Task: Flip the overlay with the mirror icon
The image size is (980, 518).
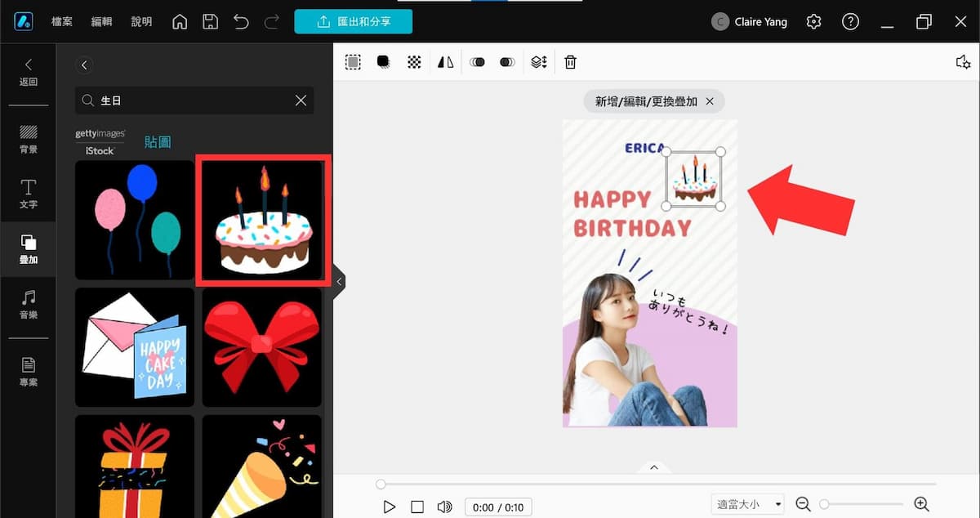Action: point(445,62)
